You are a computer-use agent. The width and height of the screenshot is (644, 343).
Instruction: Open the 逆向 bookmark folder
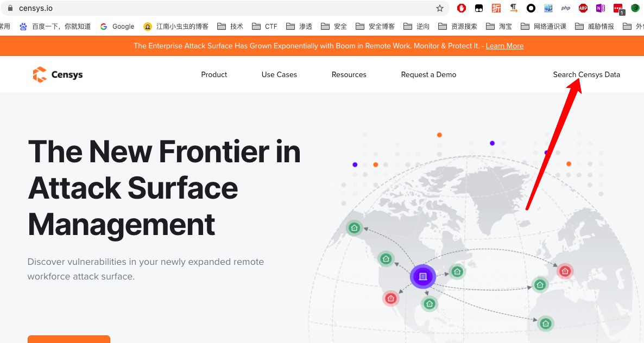click(x=416, y=27)
